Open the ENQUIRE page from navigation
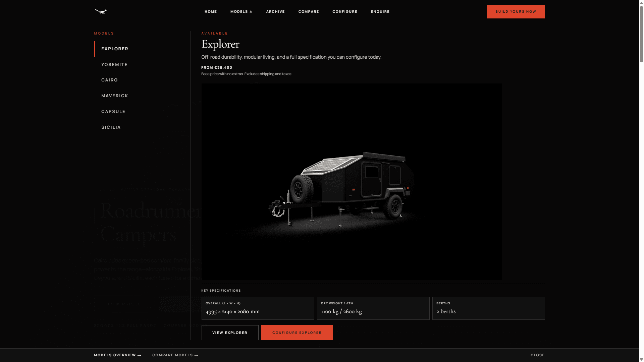Viewport: 644px width, 362px height. tap(380, 11)
